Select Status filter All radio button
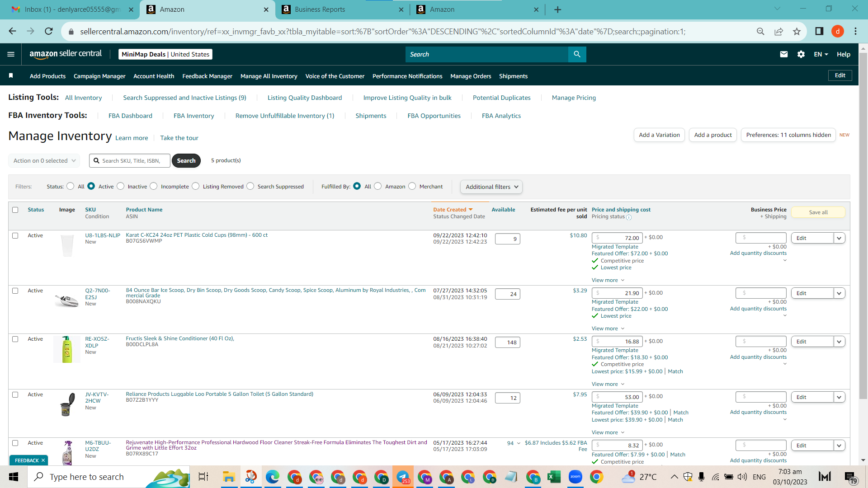Viewport: 868px width, 488px height. pyautogui.click(x=70, y=186)
